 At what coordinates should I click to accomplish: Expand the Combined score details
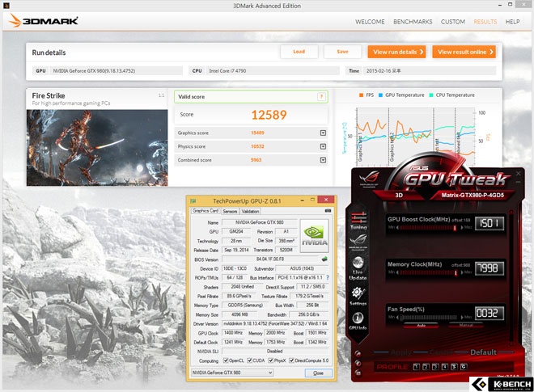pyautogui.click(x=323, y=160)
